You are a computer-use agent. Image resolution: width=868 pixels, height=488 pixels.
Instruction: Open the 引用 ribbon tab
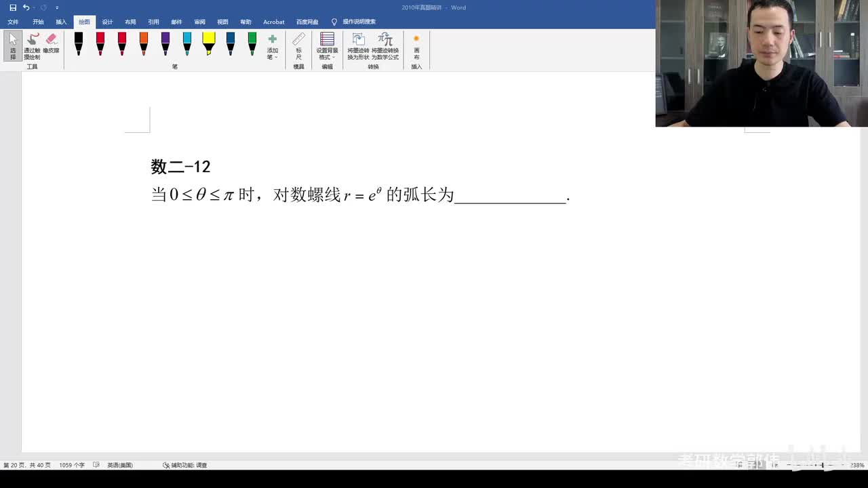coord(153,22)
